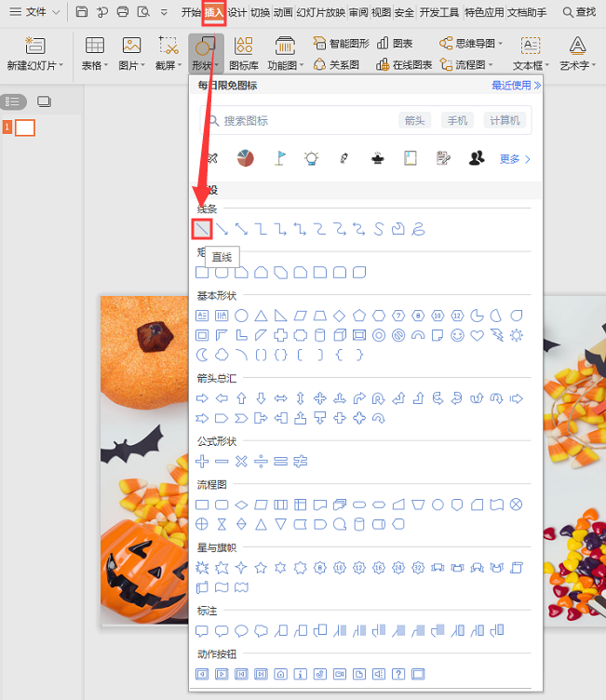
Task: Choose the heart shape in basic shapes
Action: pyautogui.click(x=477, y=335)
